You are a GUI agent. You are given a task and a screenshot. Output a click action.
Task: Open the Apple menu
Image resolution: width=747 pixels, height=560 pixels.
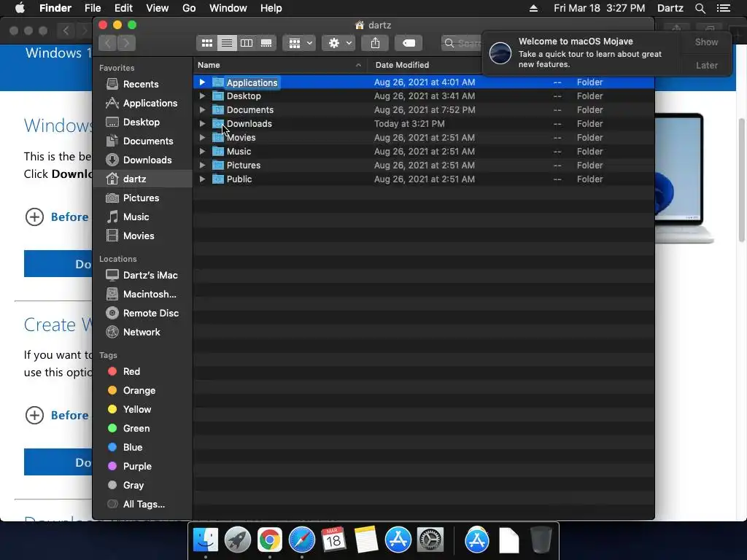[20, 8]
